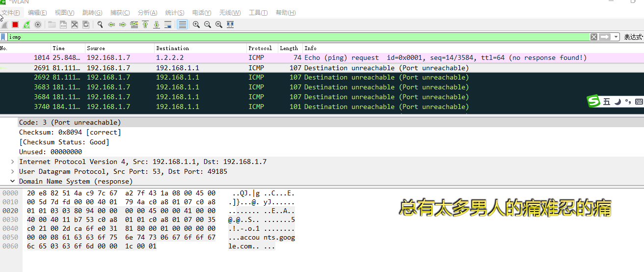The image size is (644, 272).
Task: Select packet 3683 row
Action: (x=322, y=87)
